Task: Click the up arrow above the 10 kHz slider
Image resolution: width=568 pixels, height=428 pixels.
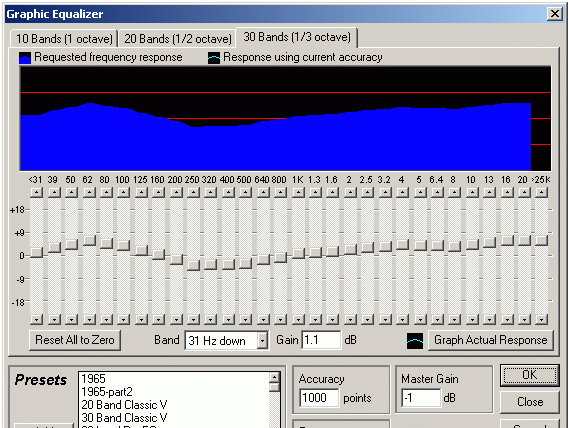Action: coord(472,192)
